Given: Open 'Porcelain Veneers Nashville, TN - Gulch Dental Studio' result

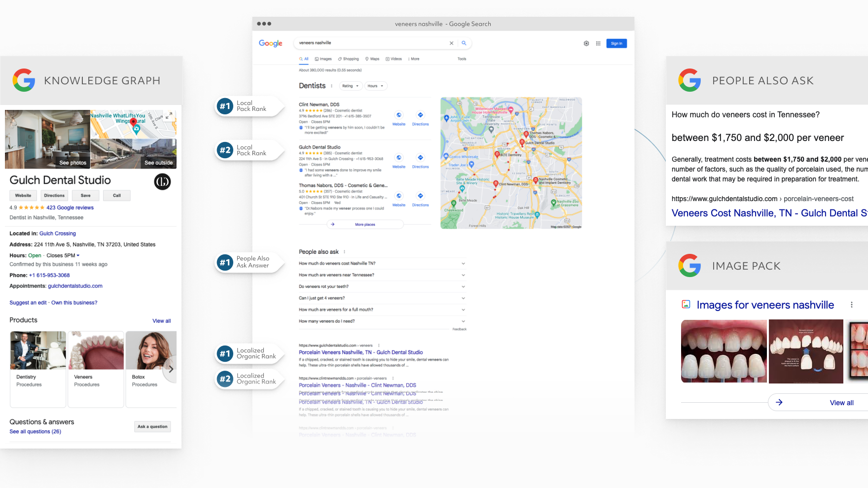Looking at the screenshot, I should (x=361, y=352).
